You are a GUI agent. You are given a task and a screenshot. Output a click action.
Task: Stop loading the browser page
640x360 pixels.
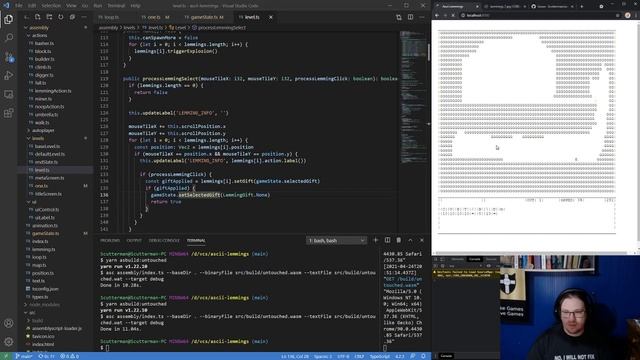click(453, 15)
